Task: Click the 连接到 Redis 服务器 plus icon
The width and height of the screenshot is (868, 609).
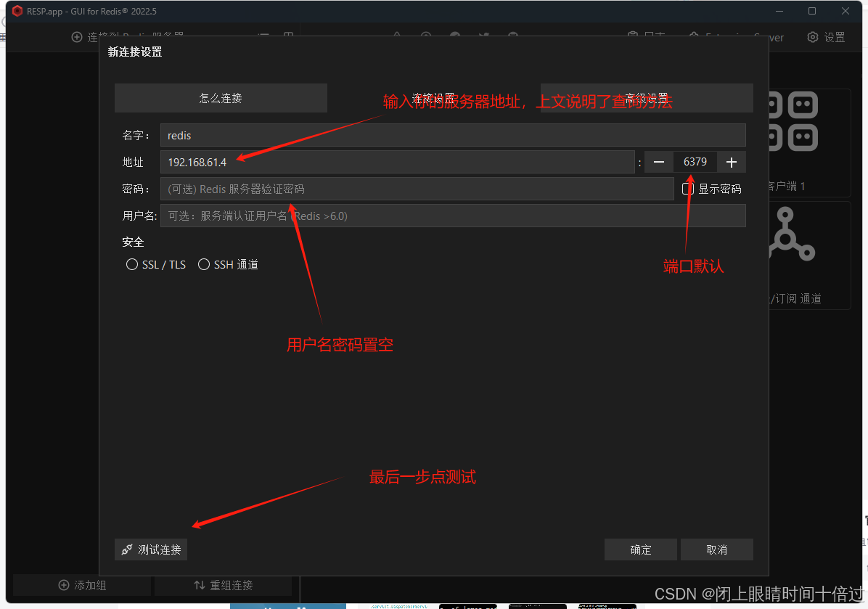Action: tap(77, 37)
